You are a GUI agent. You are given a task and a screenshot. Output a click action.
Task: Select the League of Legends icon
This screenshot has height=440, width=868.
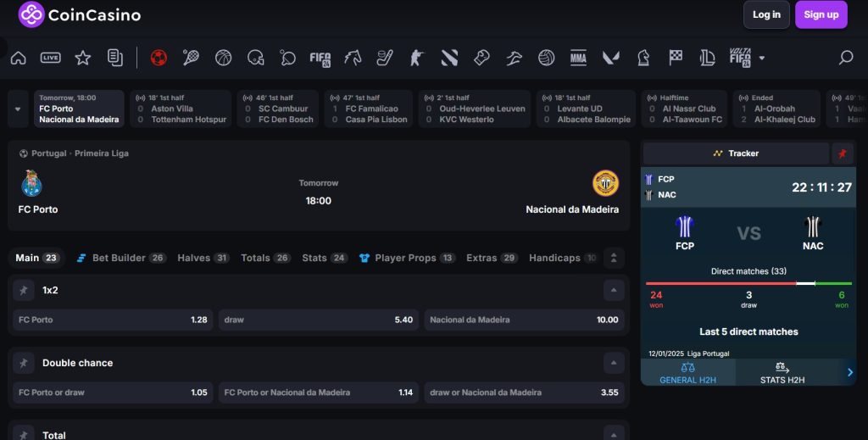(708, 58)
